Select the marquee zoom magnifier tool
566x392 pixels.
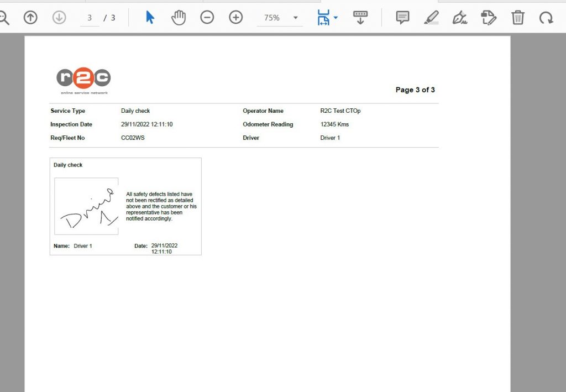(4, 17)
